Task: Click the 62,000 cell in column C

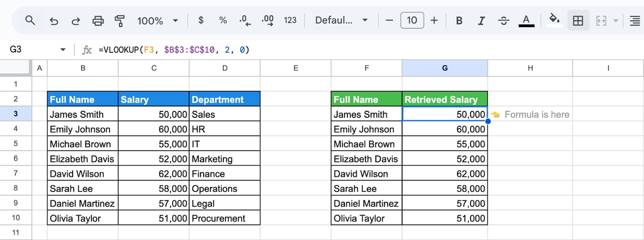Action: pos(154,174)
